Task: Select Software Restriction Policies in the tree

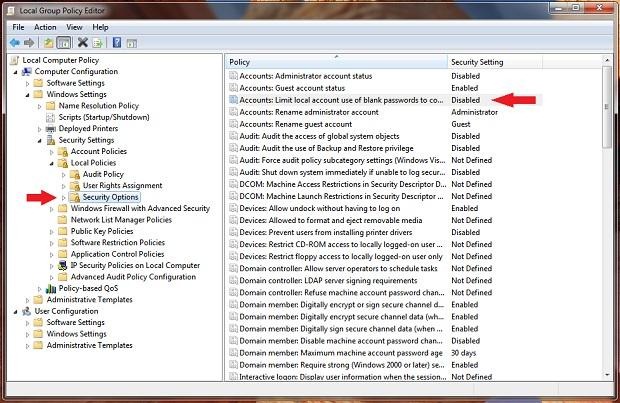Action: 117,242
